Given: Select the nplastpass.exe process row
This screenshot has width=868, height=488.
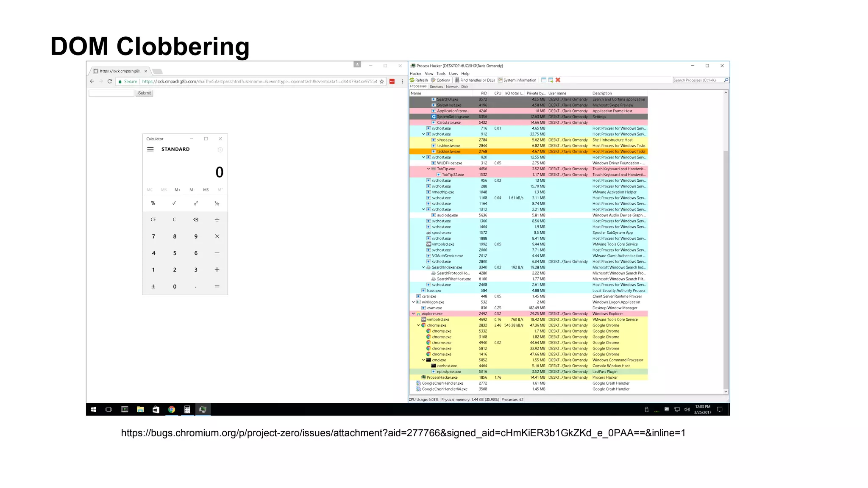Looking at the screenshot, I should tap(529, 372).
